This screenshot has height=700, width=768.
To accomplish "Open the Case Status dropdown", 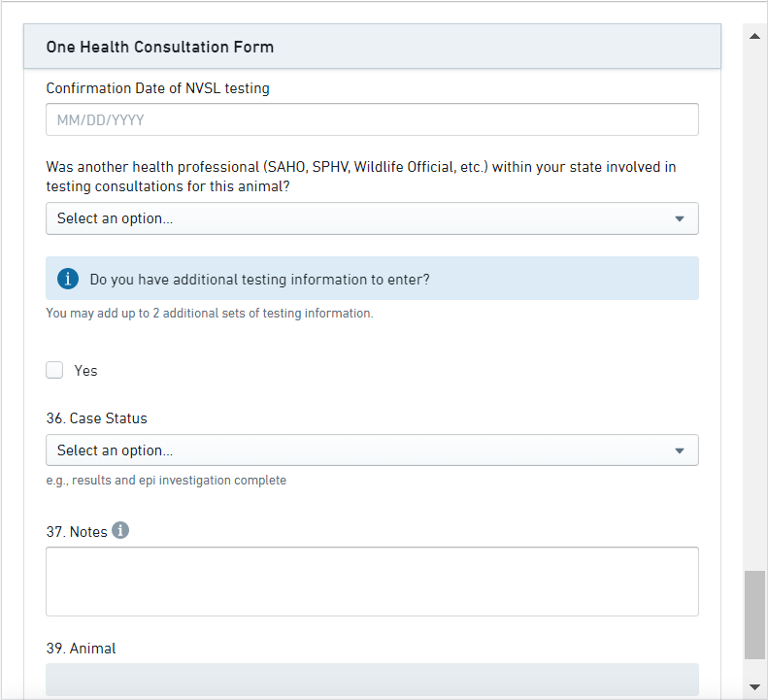I will [372, 450].
